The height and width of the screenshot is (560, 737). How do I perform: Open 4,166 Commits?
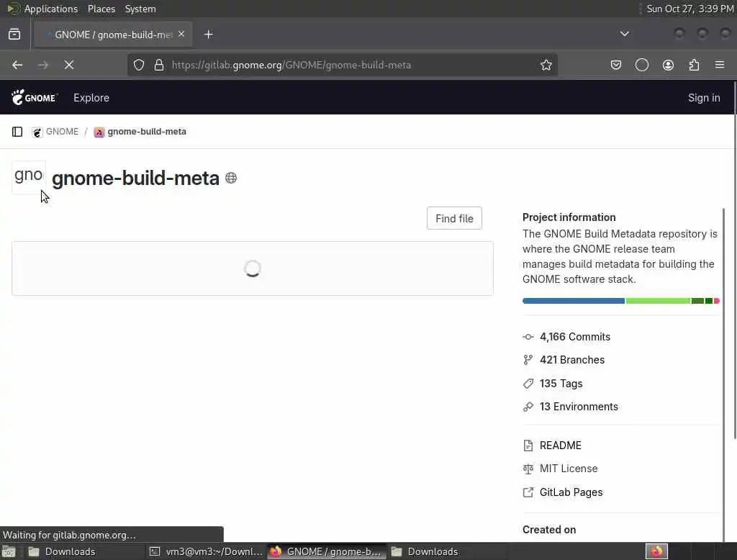[575, 337]
